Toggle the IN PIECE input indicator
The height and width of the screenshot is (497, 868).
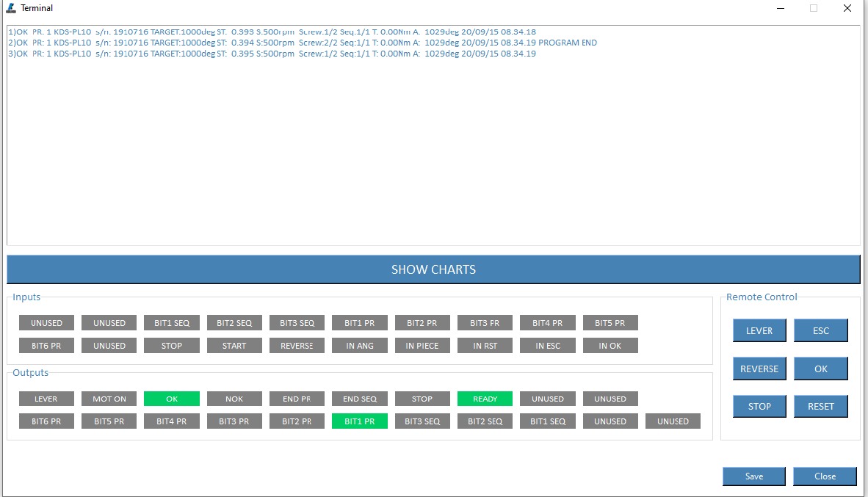click(x=422, y=346)
